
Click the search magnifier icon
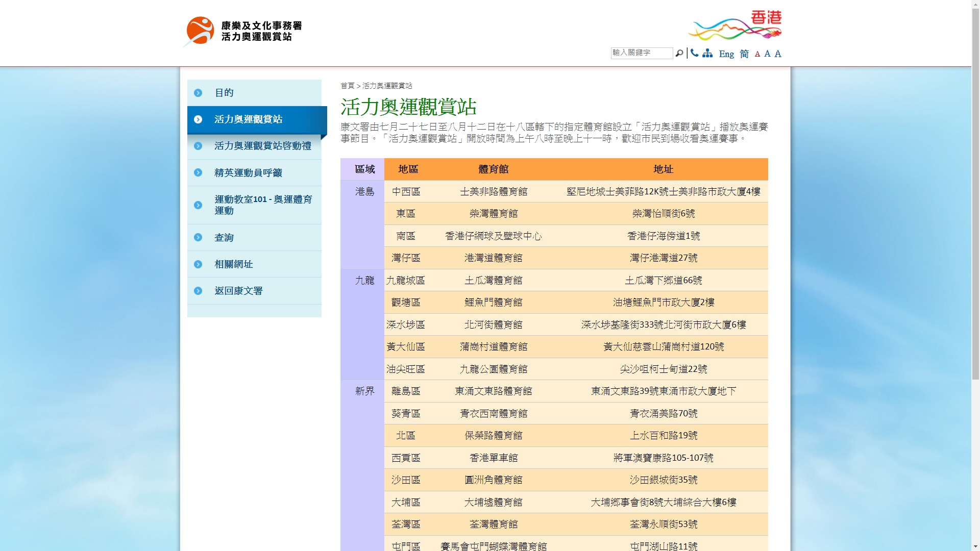click(x=679, y=53)
